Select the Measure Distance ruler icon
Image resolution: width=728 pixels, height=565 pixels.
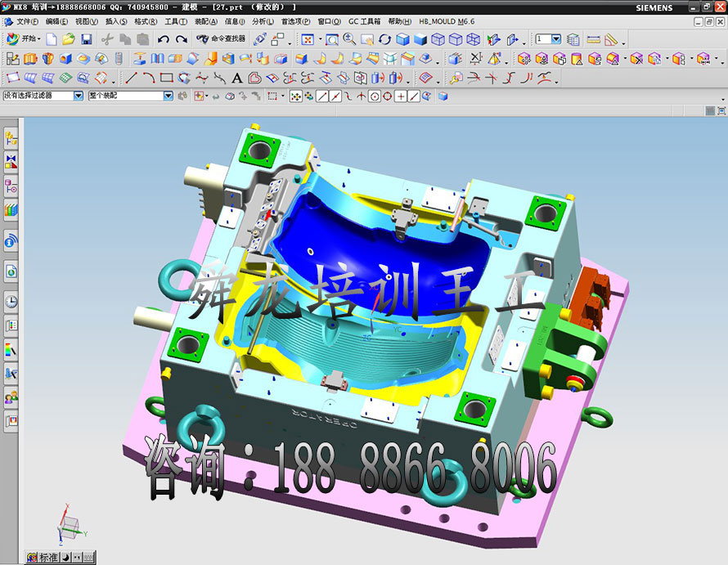tap(593, 39)
